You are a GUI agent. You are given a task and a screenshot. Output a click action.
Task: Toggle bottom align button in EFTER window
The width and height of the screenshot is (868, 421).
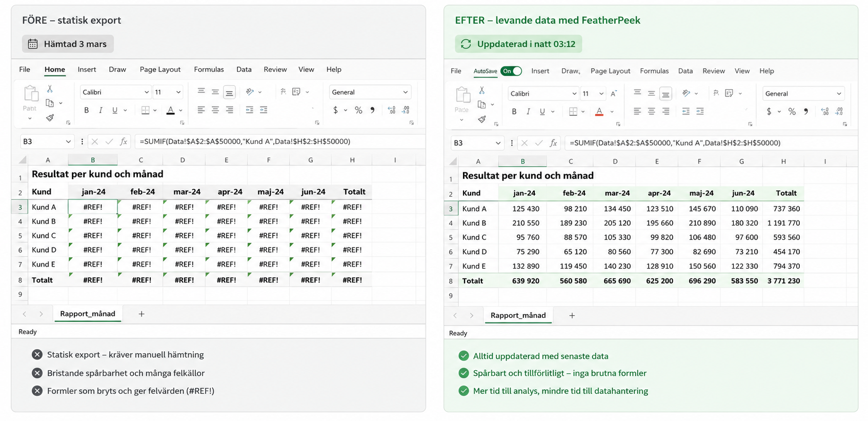665,93
